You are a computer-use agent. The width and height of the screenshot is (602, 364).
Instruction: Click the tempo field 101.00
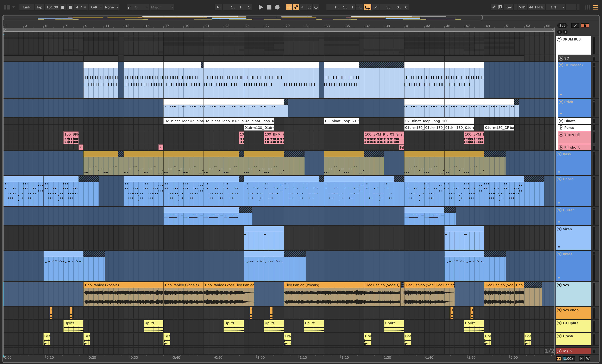[52, 7]
